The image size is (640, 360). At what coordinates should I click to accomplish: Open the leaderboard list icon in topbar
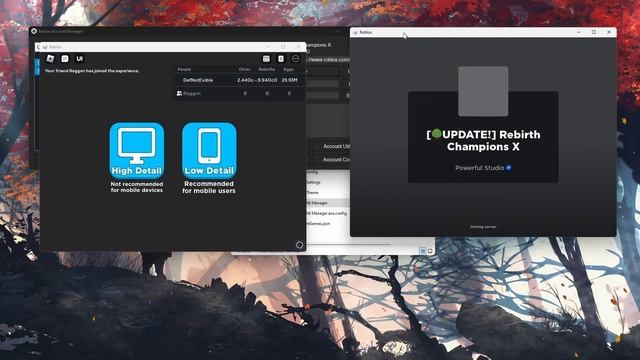[266, 59]
